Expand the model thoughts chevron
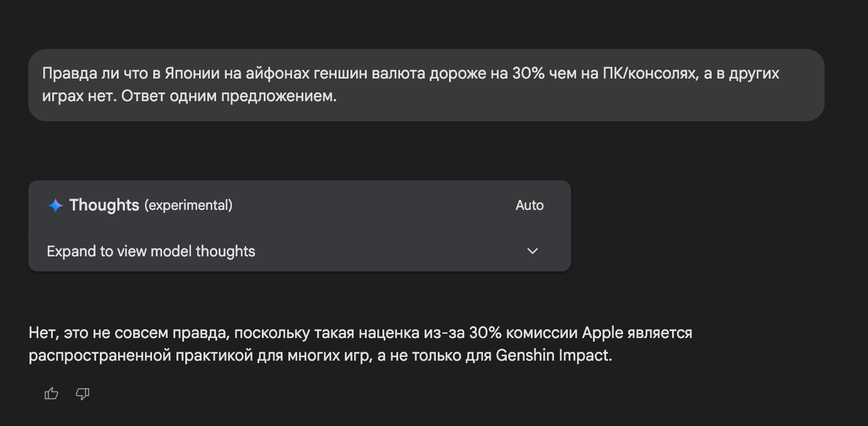868x426 pixels. [532, 251]
